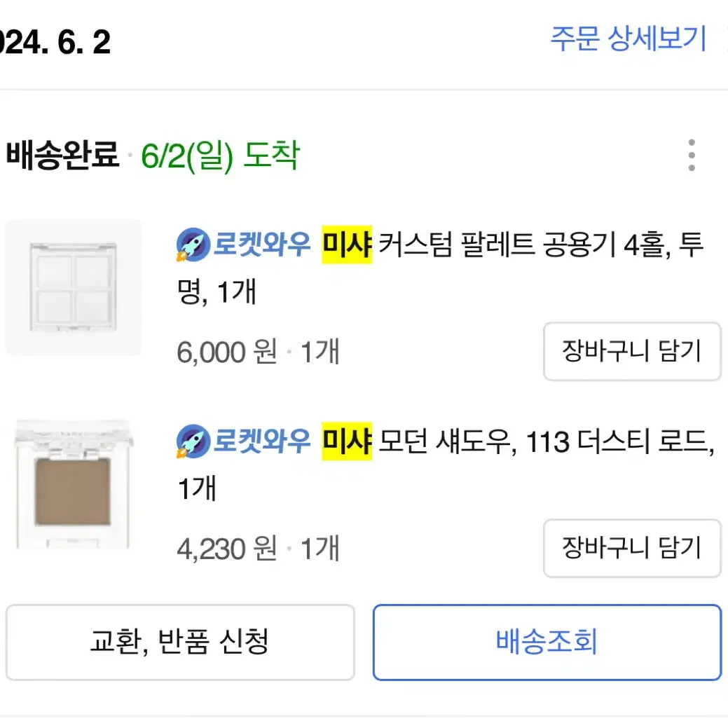Viewport: 728px width, 728px height.
Task: Click the 배송조회 tracking button
Action: (547, 643)
